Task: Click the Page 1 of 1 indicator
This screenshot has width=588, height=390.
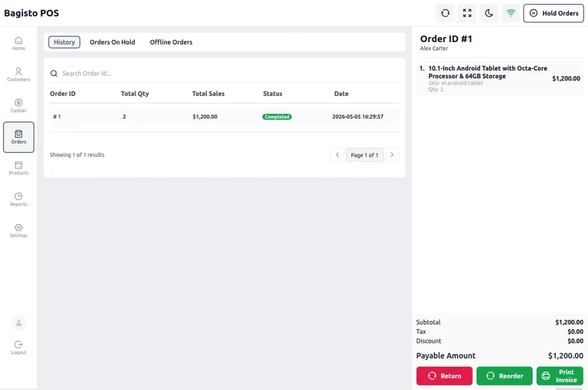Action: [365, 155]
